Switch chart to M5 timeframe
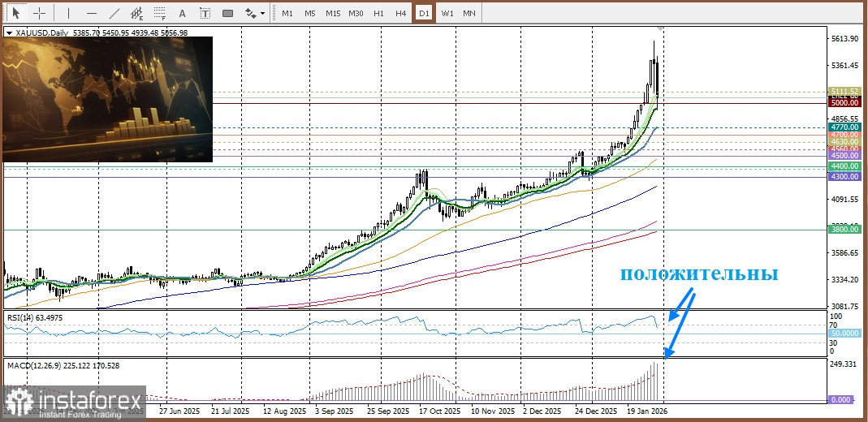Viewport: 868px width, 422px height. tap(310, 13)
